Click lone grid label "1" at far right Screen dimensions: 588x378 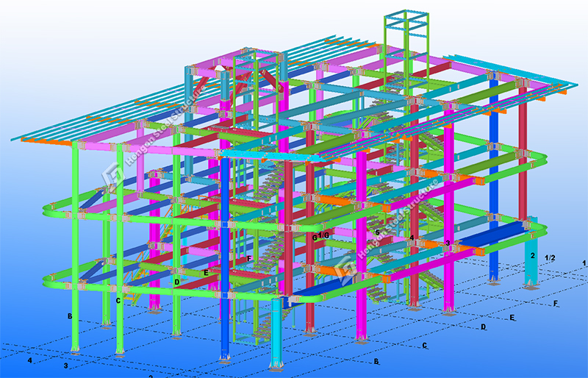[x=584, y=263]
